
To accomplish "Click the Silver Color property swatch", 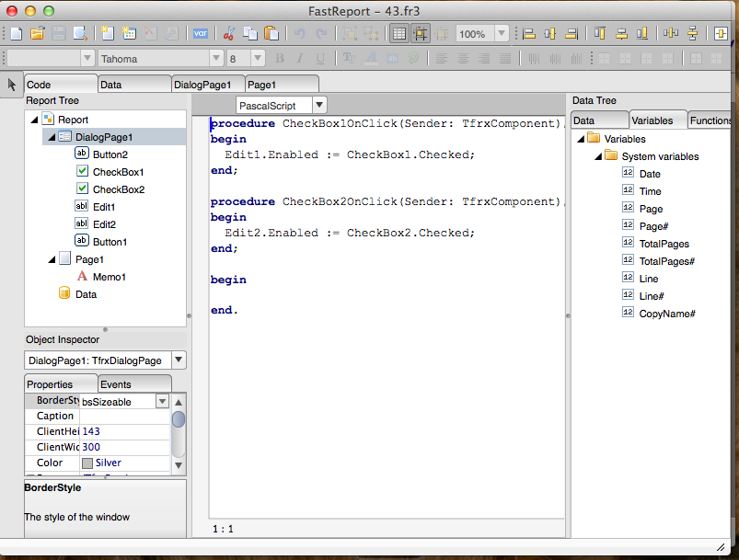I will (x=87, y=463).
